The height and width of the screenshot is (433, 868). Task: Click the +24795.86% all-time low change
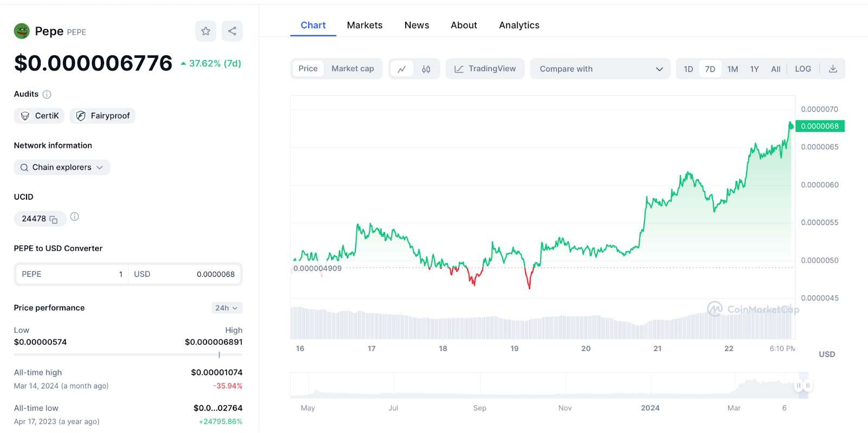221,422
